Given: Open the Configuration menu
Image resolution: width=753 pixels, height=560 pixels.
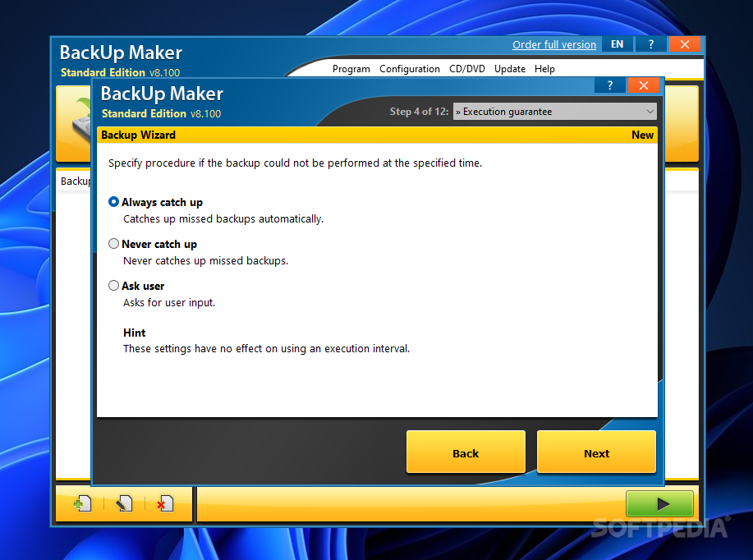Looking at the screenshot, I should pyautogui.click(x=410, y=69).
